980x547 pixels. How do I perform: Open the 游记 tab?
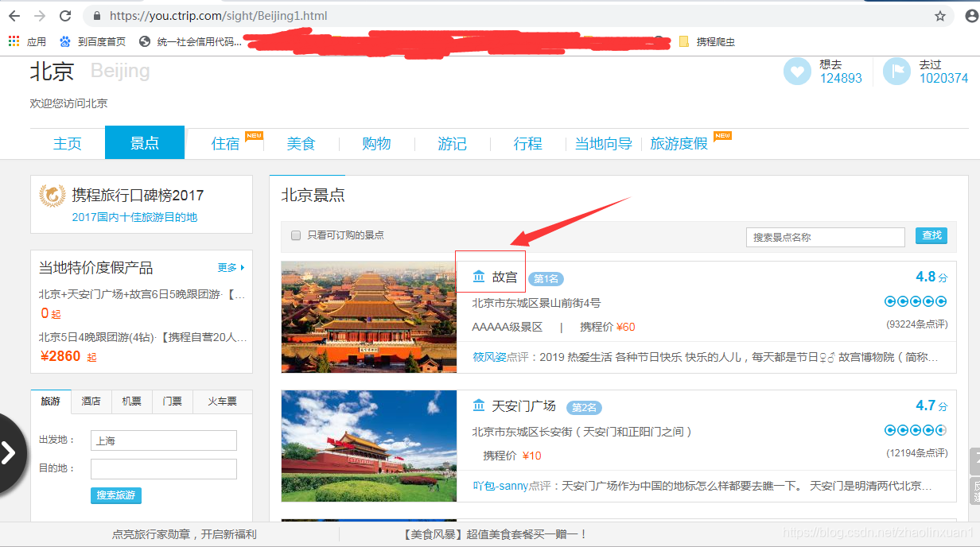tap(452, 144)
